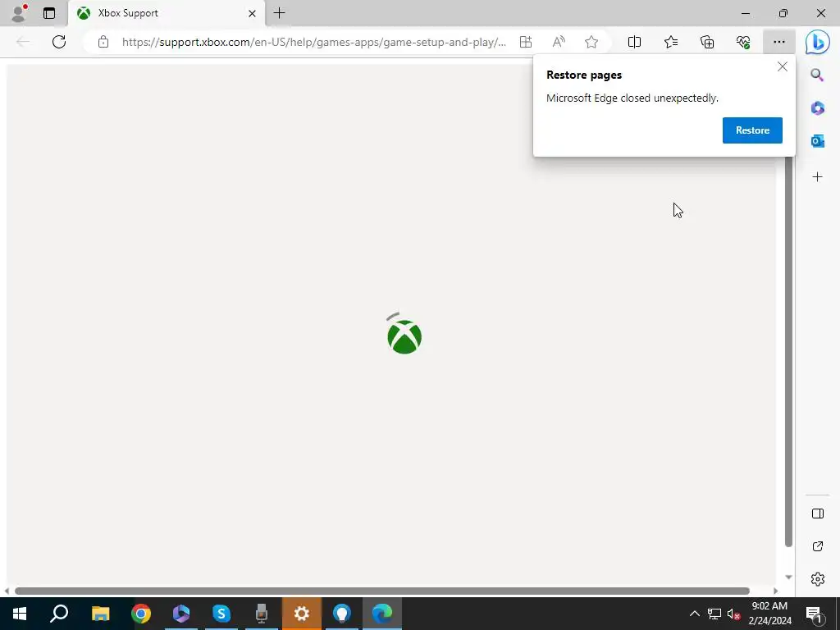
Task: Open Settings and more ellipsis menu
Action: pyautogui.click(x=779, y=42)
